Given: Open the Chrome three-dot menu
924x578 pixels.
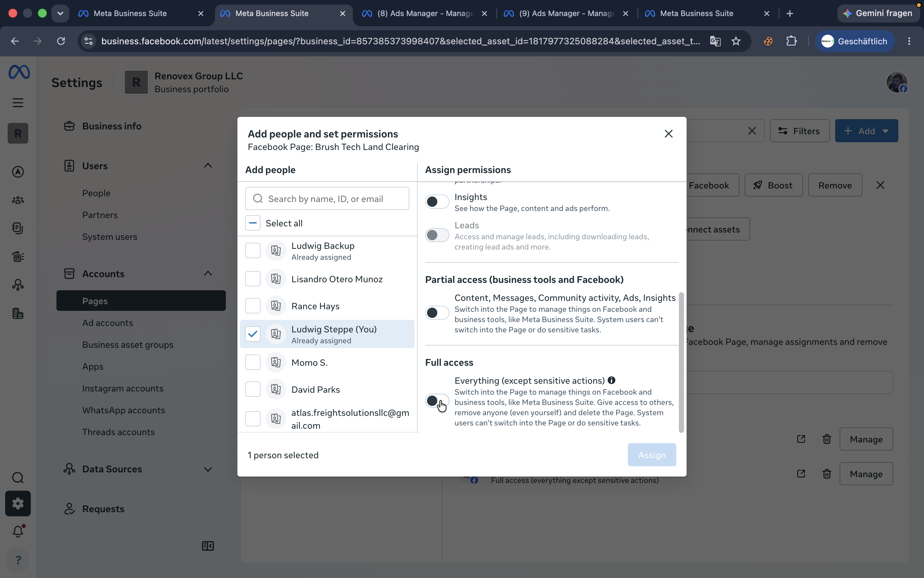Looking at the screenshot, I should point(909,41).
